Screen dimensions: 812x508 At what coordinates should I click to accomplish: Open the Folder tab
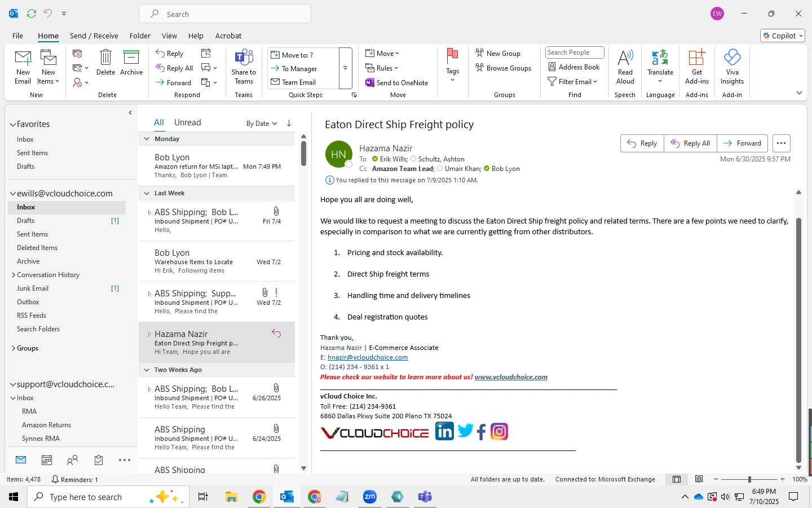[140, 36]
